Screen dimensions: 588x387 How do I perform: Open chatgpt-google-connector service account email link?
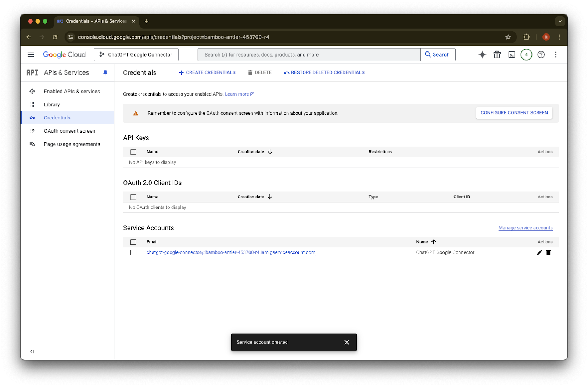pos(231,252)
